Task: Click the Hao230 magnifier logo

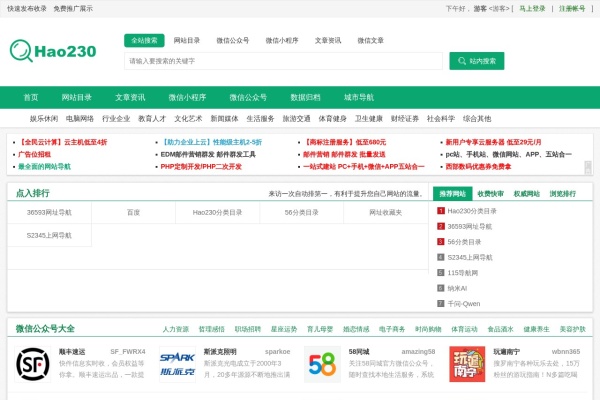Action: pyautogui.click(x=53, y=51)
